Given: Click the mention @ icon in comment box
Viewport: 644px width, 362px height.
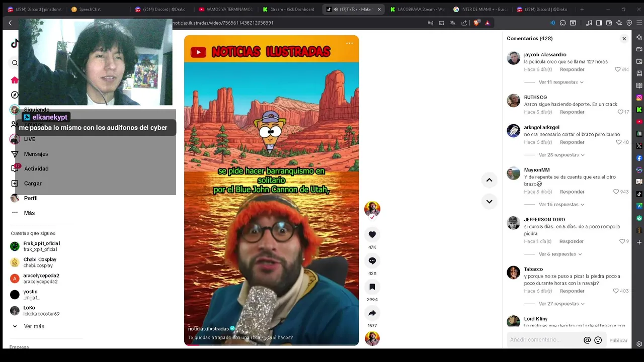Looking at the screenshot, I should click(x=587, y=340).
